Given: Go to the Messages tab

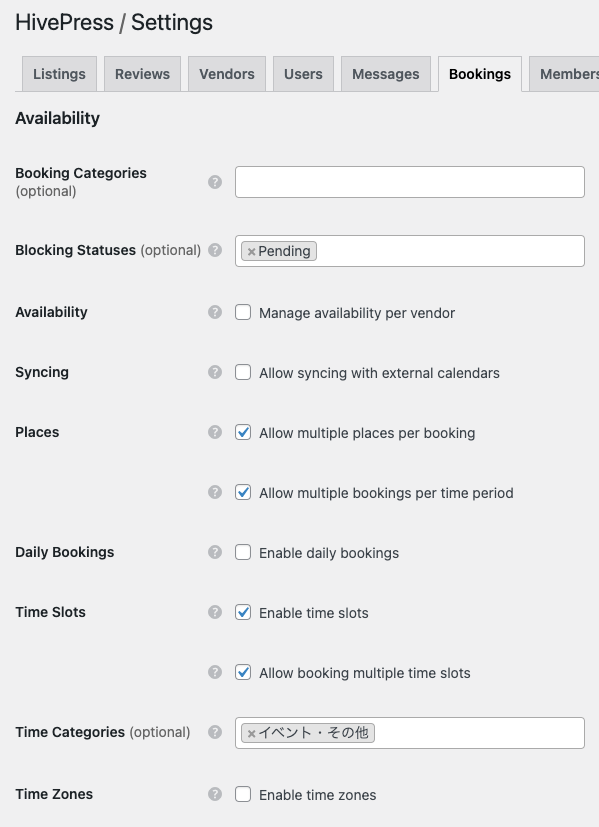Looking at the screenshot, I should pyautogui.click(x=385, y=74).
